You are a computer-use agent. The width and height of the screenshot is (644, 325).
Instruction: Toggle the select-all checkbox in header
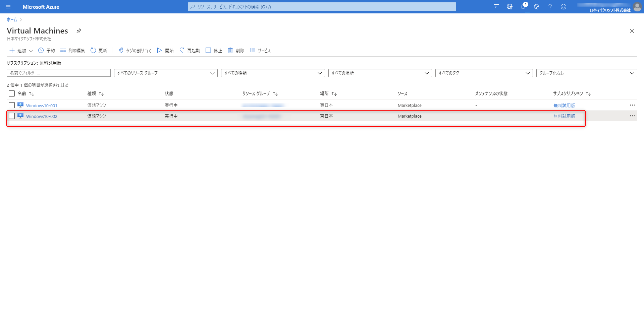point(12,93)
